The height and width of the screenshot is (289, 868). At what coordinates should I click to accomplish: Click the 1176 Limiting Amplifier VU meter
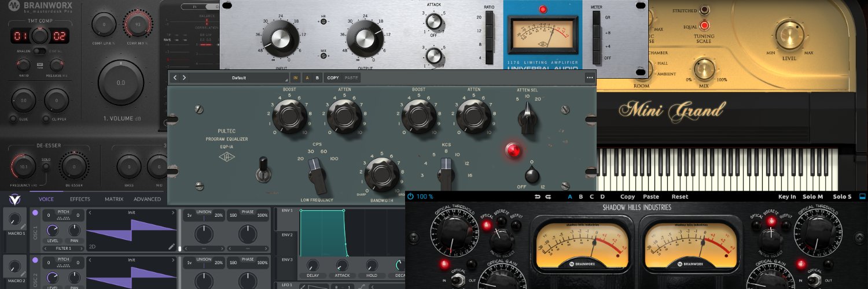[542, 35]
